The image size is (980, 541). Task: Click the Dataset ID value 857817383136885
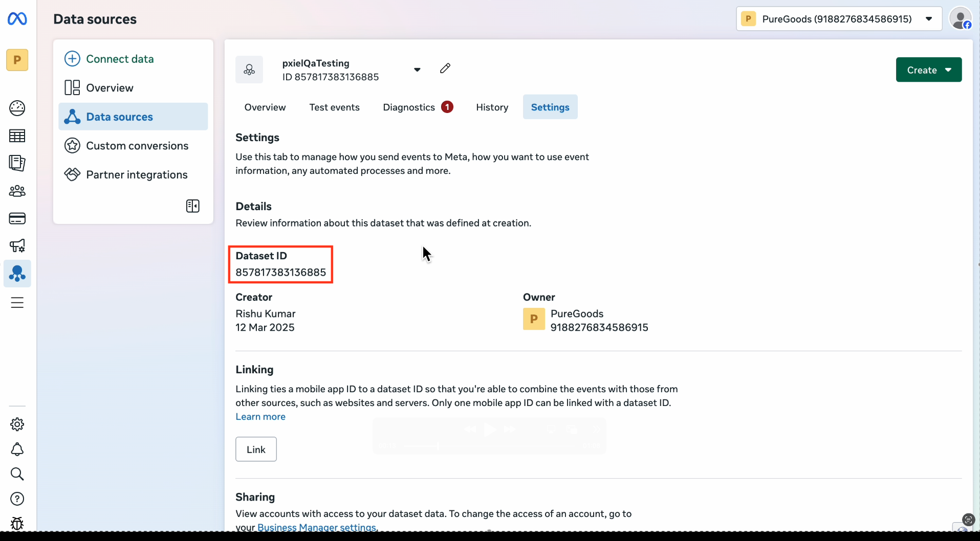pyautogui.click(x=280, y=272)
